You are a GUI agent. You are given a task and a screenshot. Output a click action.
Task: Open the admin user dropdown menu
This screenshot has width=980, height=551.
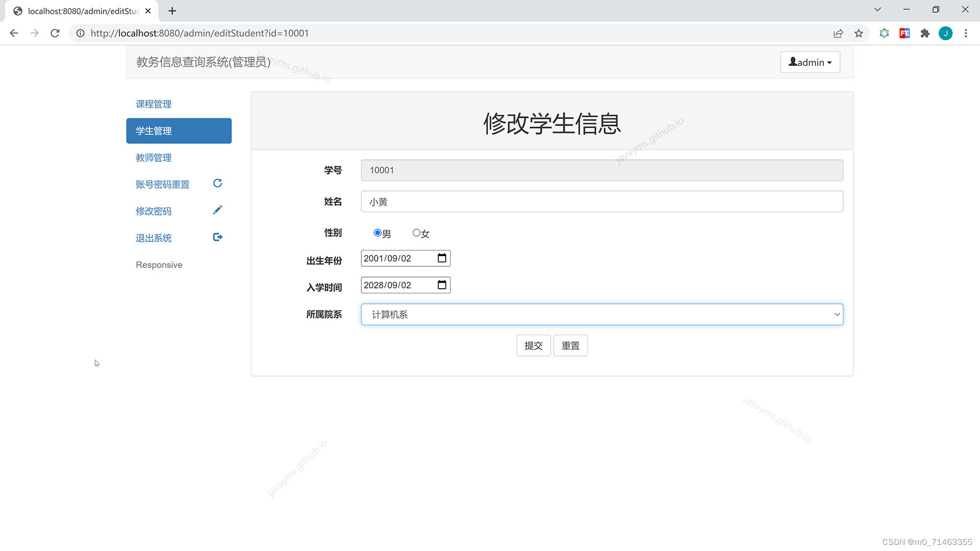(x=810, y=62)
